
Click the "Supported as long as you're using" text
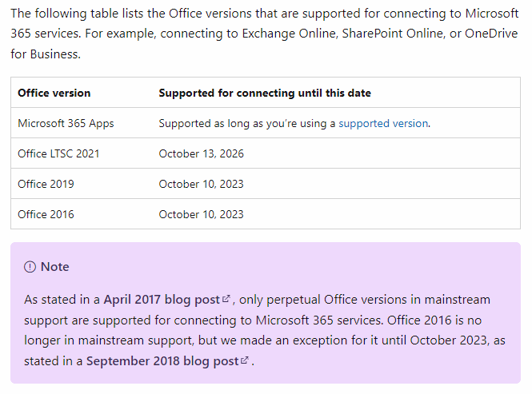(247, 123)
